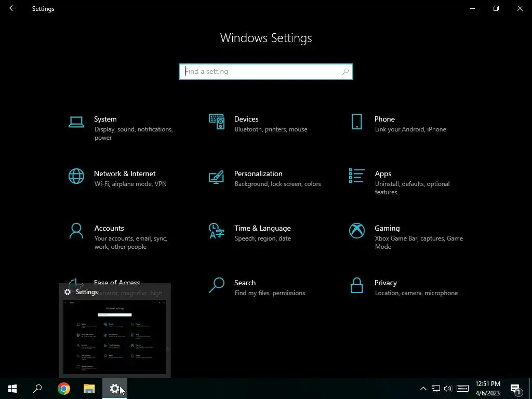Open the Windows Start menu
The width and height of the screenshot is (532, 399).
[x=12, y=389]
